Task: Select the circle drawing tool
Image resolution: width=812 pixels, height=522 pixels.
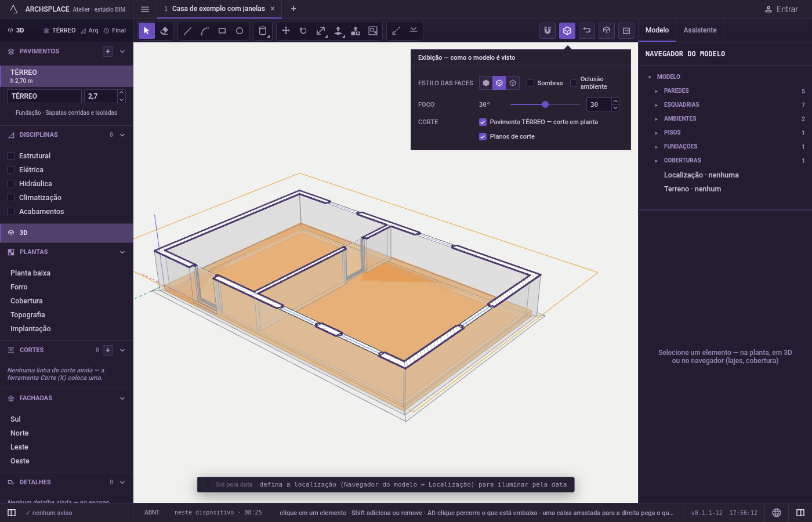Action: point(240,31)
